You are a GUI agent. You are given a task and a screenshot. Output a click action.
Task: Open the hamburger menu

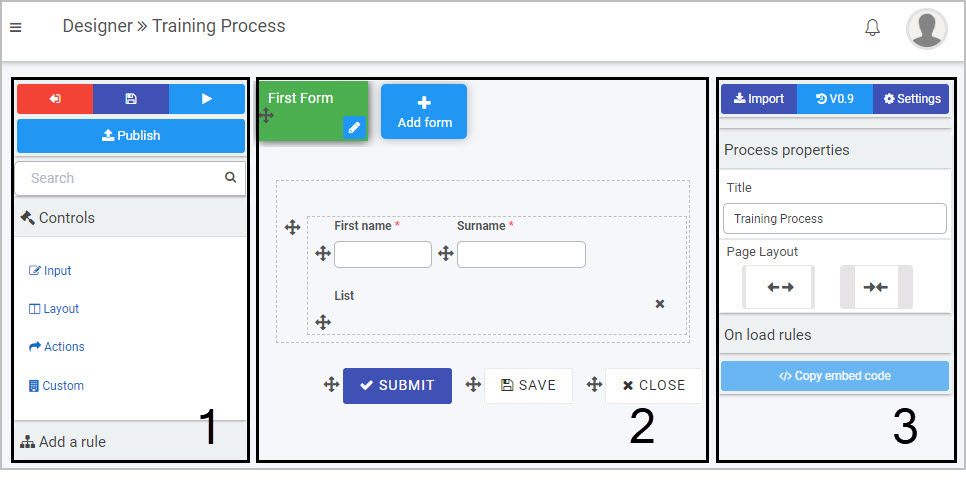16,27
